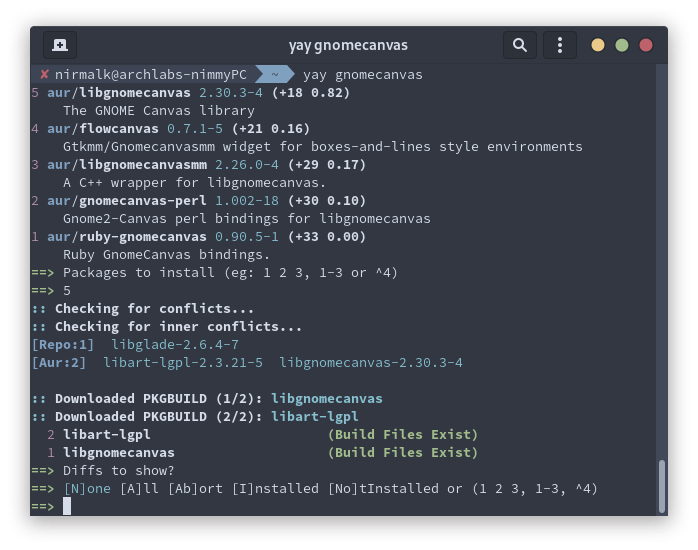The height and width of the screenshot is (550, 698).
Task: Click version '2.26.0-4' of libgnomecanvasmm
Action: pyautogui.click(x=247, y=165)
